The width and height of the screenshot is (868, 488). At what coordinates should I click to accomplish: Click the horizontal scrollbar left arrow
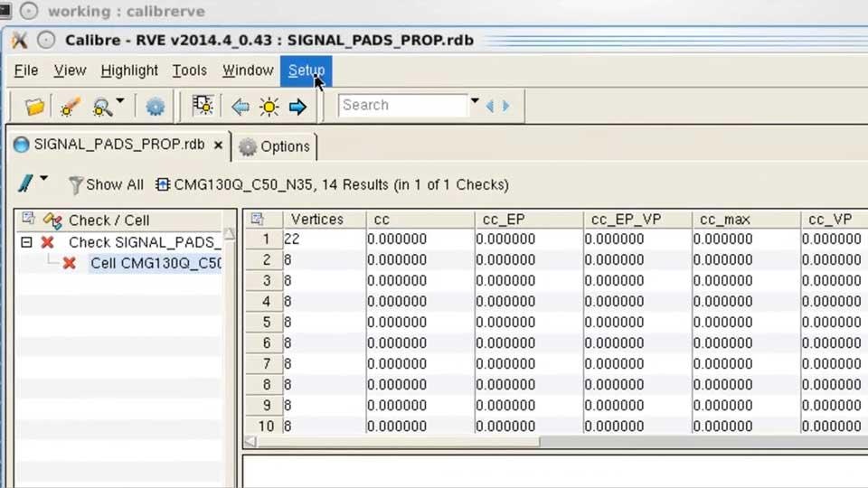(x=250, y=442)
